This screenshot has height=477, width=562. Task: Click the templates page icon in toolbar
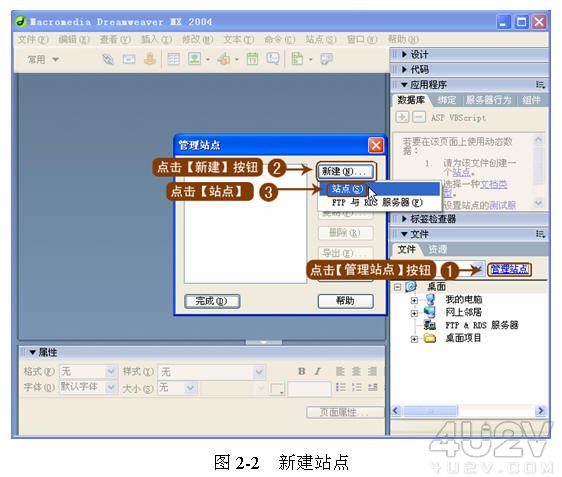297,59
